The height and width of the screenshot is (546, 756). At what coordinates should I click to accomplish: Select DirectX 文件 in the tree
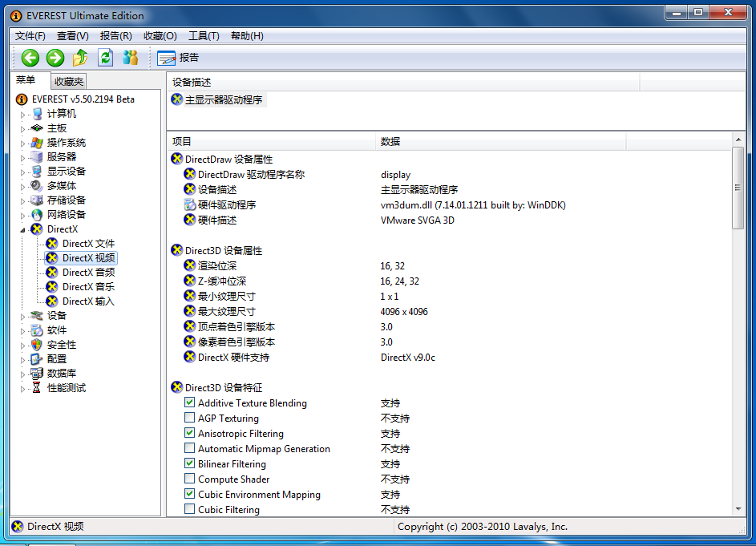pyautogui.click(x=88, y=244)
